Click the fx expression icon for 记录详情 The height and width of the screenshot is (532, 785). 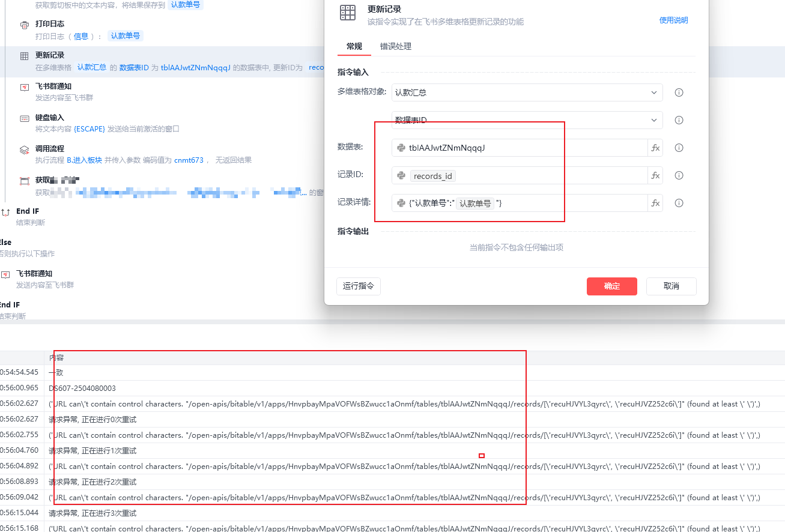(x=655, y=203)
